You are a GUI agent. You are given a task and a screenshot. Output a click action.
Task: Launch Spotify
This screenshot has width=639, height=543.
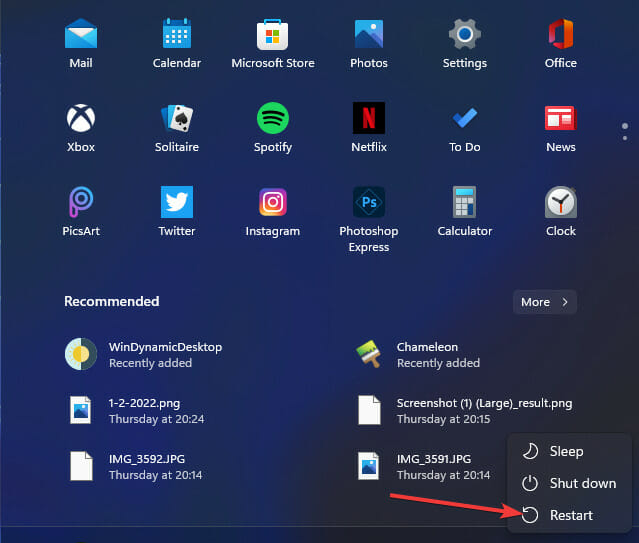[x=273, y=127]
